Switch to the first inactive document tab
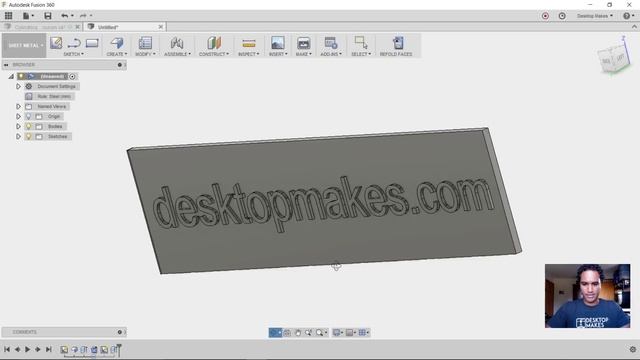 [x=40, y=27]
